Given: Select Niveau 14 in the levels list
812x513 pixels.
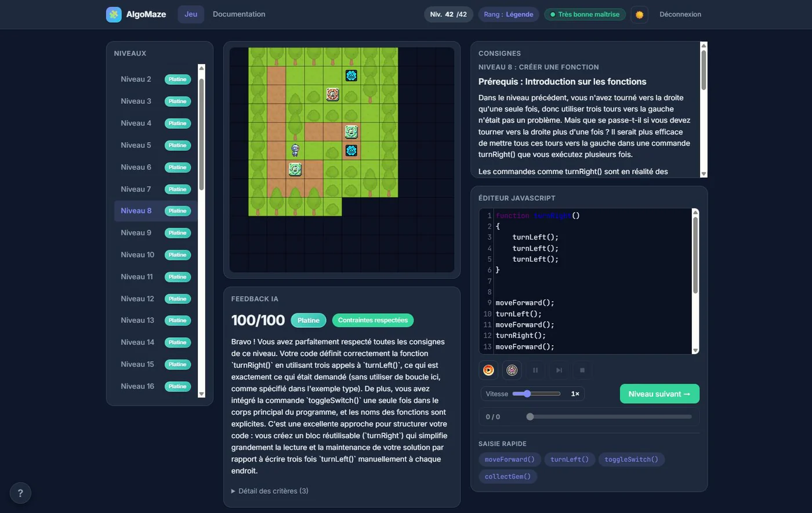Looking at the screenshot, I should tap(155, 342).
